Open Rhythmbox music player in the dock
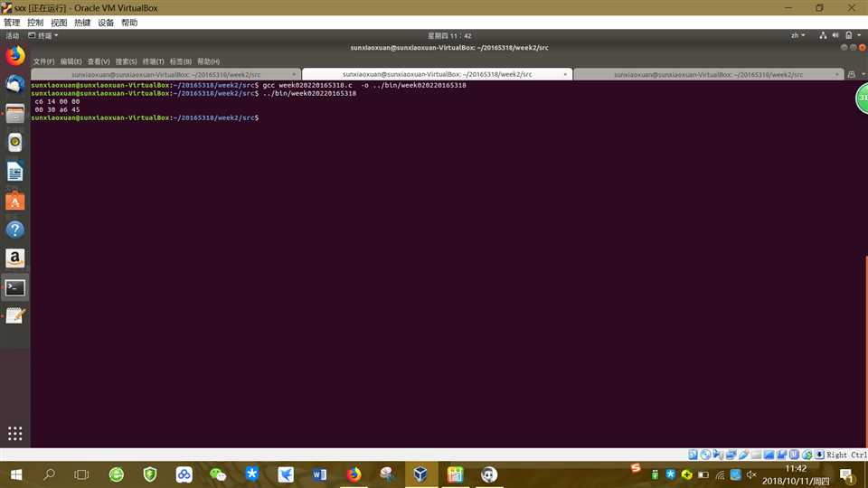Screen dimensions: 868x488 point(15,142)
